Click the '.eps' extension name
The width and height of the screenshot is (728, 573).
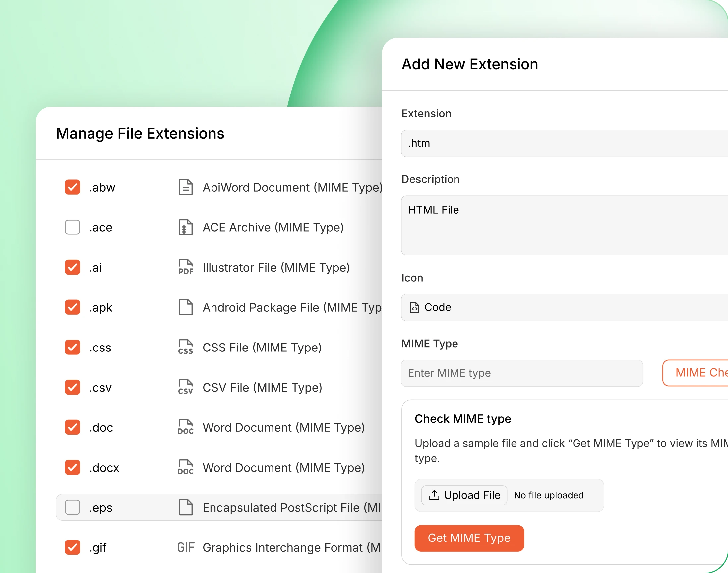coord(100,508)
